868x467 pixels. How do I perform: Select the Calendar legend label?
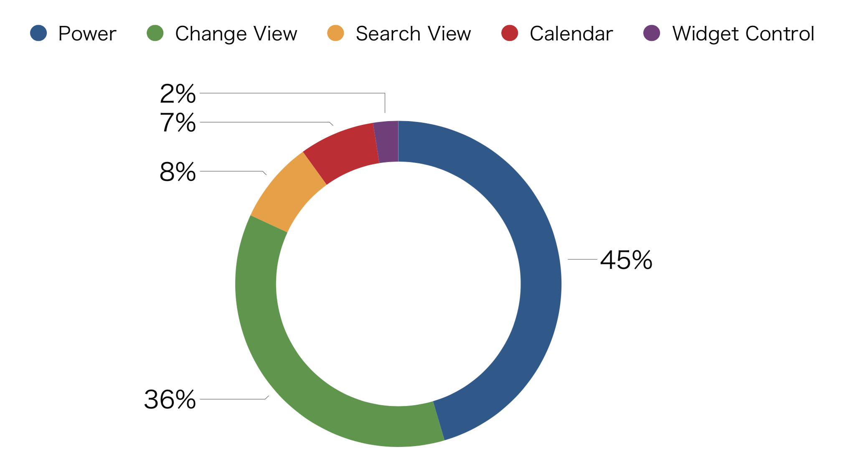tap(571, 33)
